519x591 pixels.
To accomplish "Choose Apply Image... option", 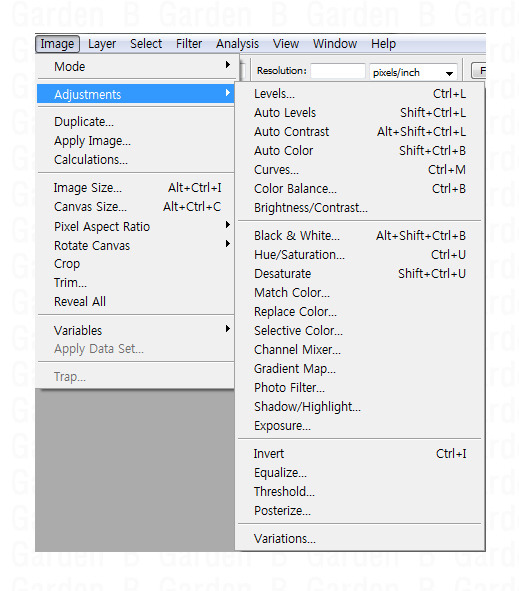I will 136,141.
